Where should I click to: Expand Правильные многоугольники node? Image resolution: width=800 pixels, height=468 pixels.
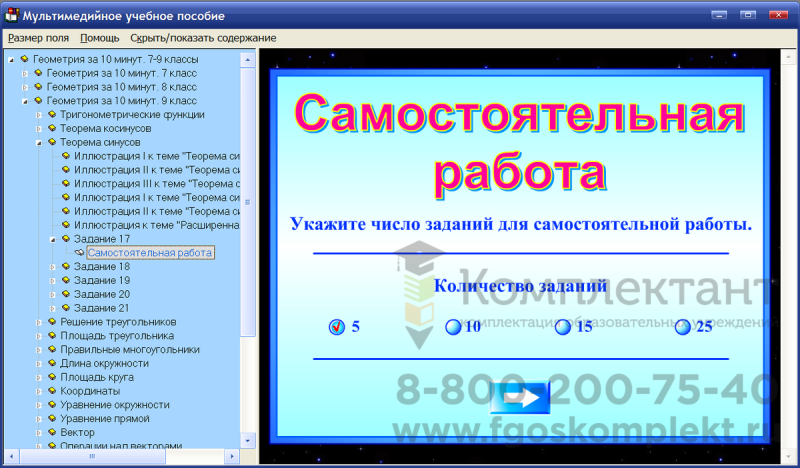click(x=38, y=350)
